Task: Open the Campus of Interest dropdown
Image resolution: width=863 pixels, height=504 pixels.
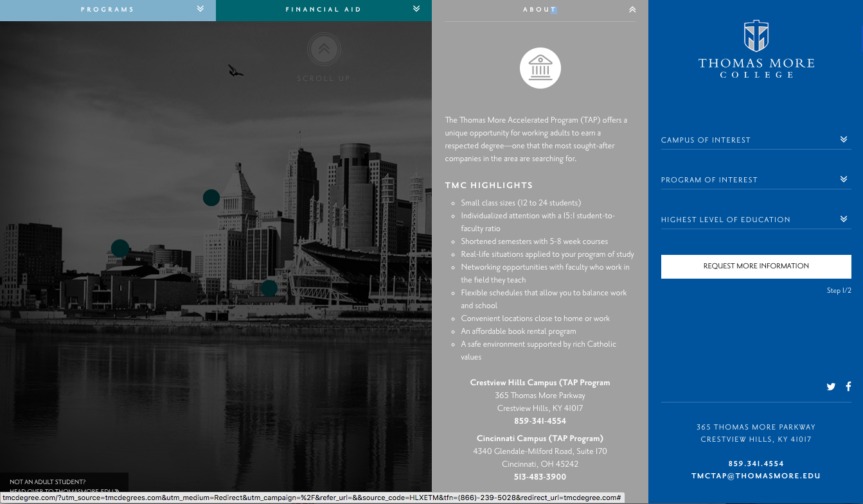Action: coord(756,140)
